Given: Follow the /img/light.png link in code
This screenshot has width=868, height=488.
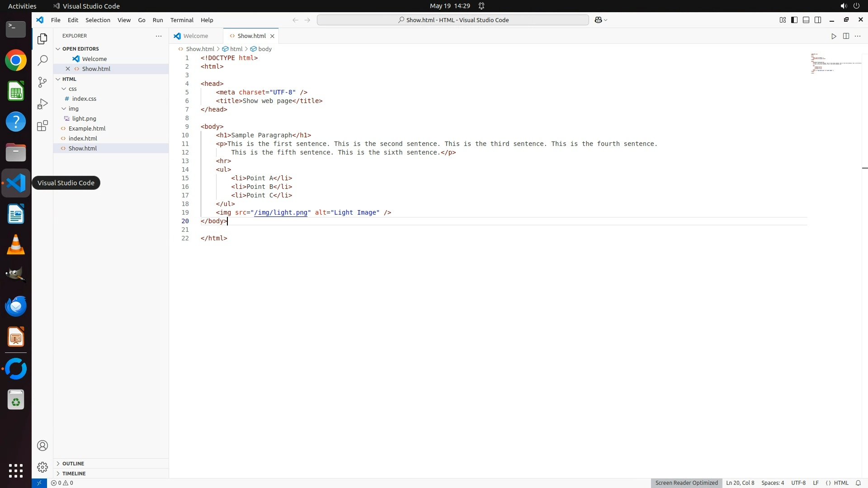Looking at the screenshot, I should (x=280, y=213).
